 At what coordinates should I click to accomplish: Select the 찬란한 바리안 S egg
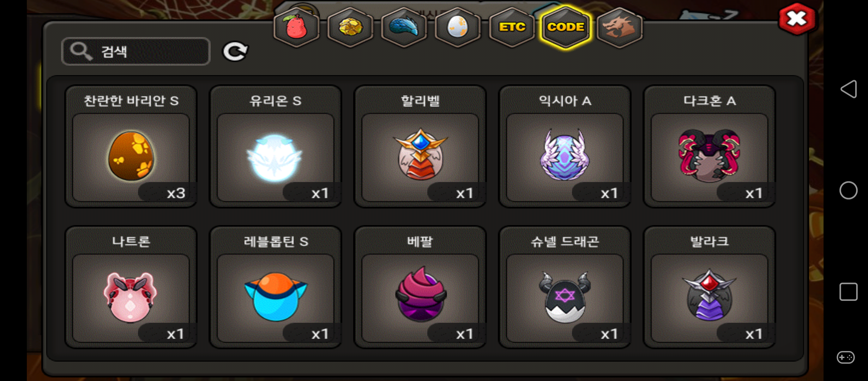coord(131,146)
